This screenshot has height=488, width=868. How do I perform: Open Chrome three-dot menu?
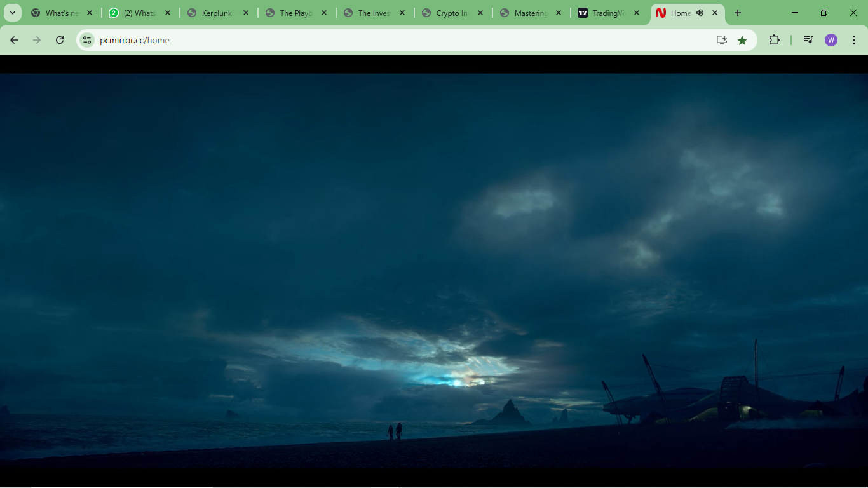tap(854, 40)
